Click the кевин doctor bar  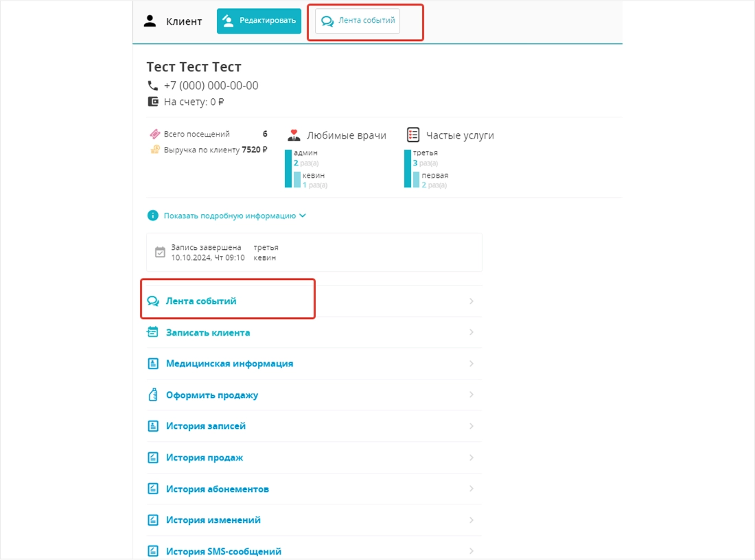[x=297, y=180]
